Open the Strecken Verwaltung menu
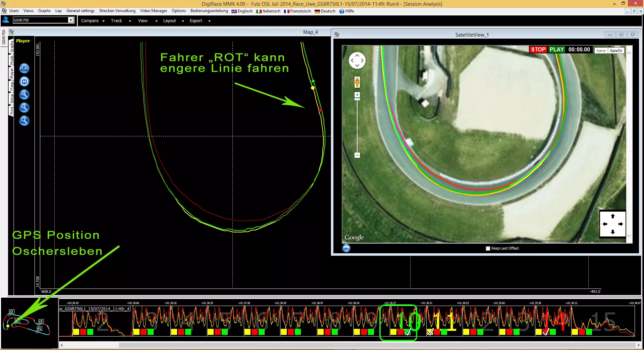Viewport: 644px width, 350px height. point(117,11)
